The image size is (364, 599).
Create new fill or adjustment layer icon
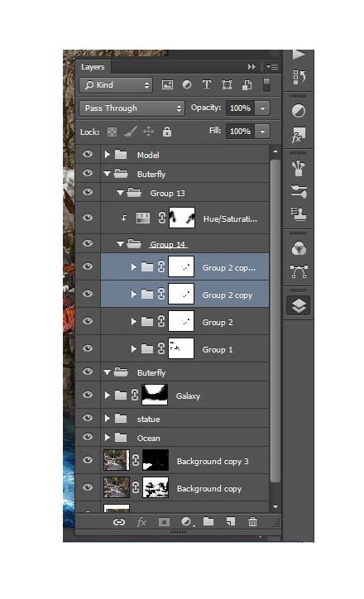tap(187, 522)
